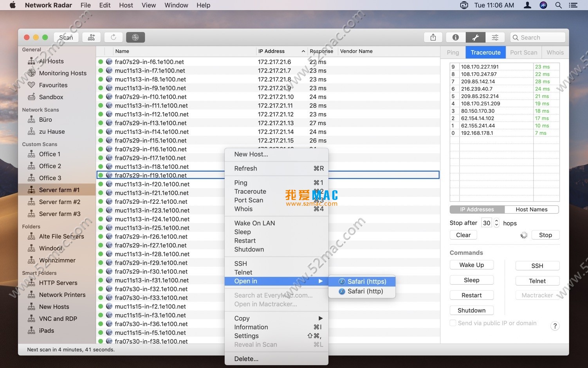588x368 pixels.
Task: Select the wrench tools icon
Action: coord(475,37)
